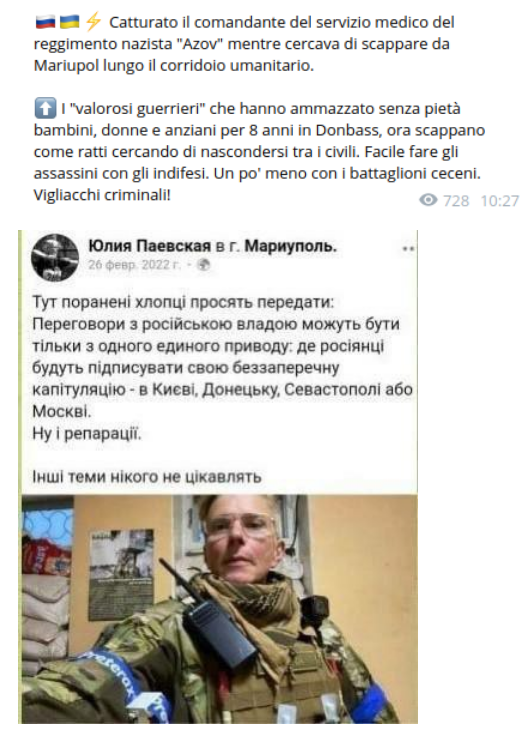The height and width of the screenshot is (733, 527).
Task: Click the lightning bolt emoji
Action: coord(94,22)
